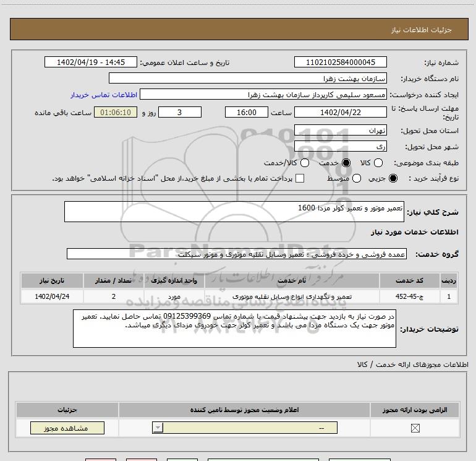Click the delivery city field ری
476x461 pixels.
340,147
